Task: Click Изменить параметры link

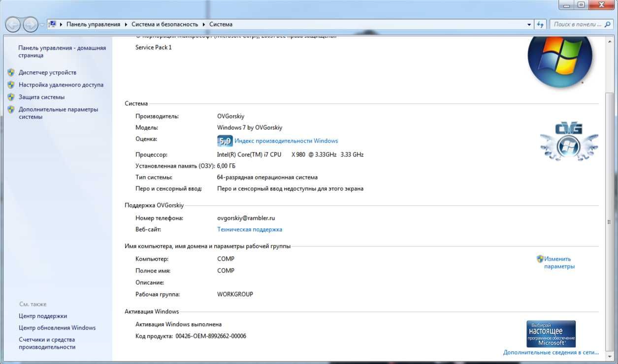Action: coord(559,263)
